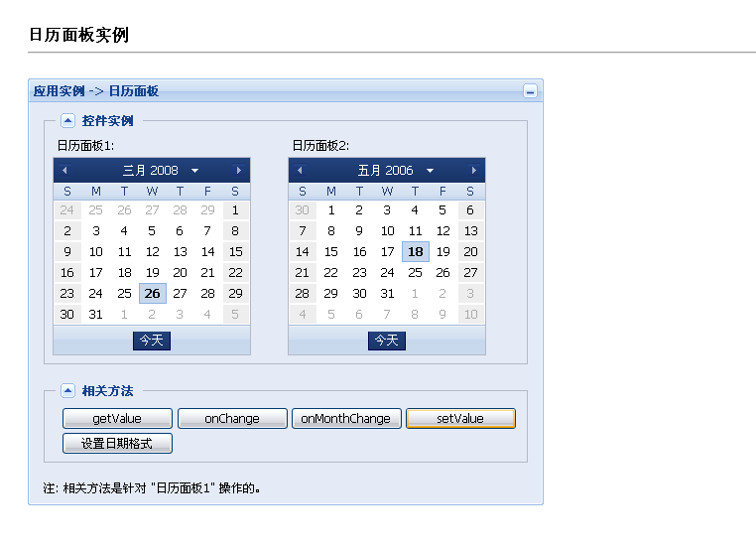Go to next month in calendar panel 2
Viewport: 756px width, 548px height.
click(474, 171)
